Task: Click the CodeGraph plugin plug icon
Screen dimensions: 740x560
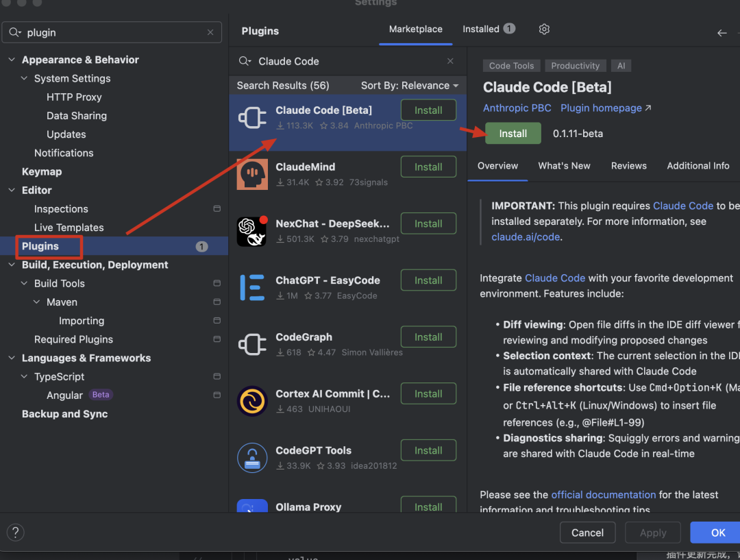Action: [x=252, y=344]
